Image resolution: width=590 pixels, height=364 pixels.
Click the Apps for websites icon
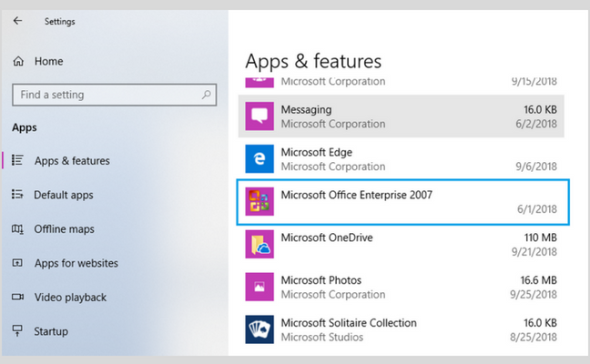[x=17, y=263]
